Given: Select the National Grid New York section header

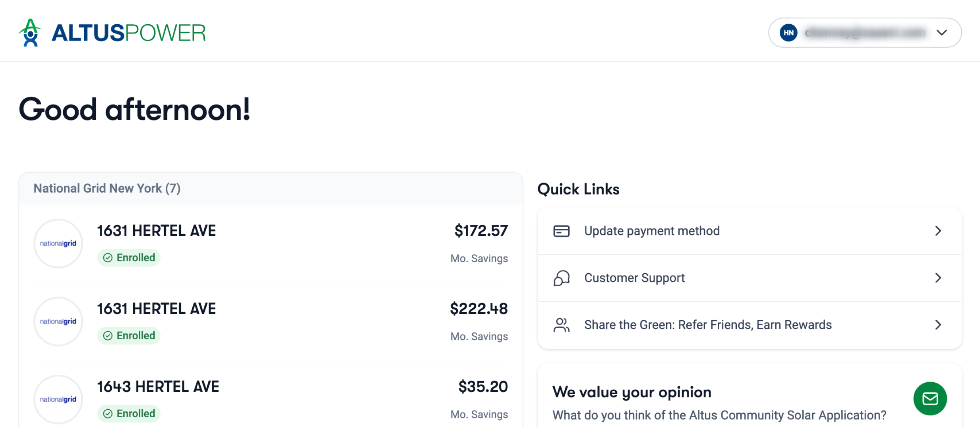Looking at the screenshot, I should 107,188.
